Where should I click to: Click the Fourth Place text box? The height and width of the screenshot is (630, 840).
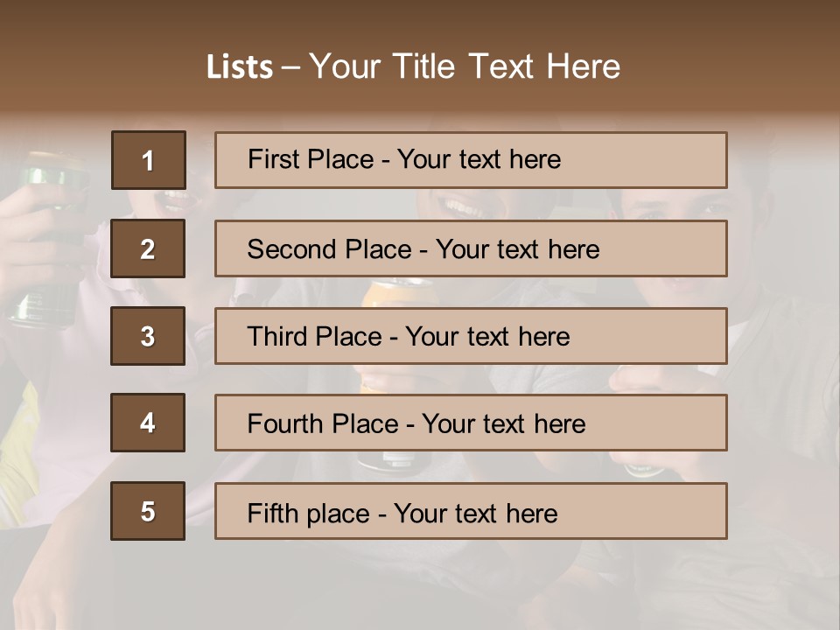click(x=471, y=423)
